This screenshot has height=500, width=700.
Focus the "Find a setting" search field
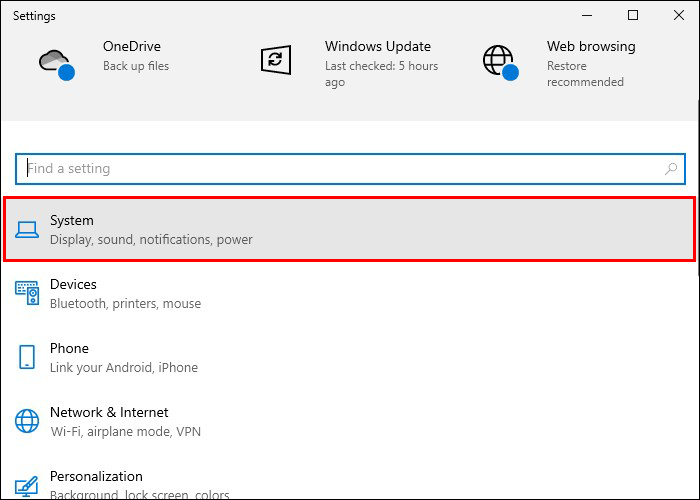coord(340,169)
